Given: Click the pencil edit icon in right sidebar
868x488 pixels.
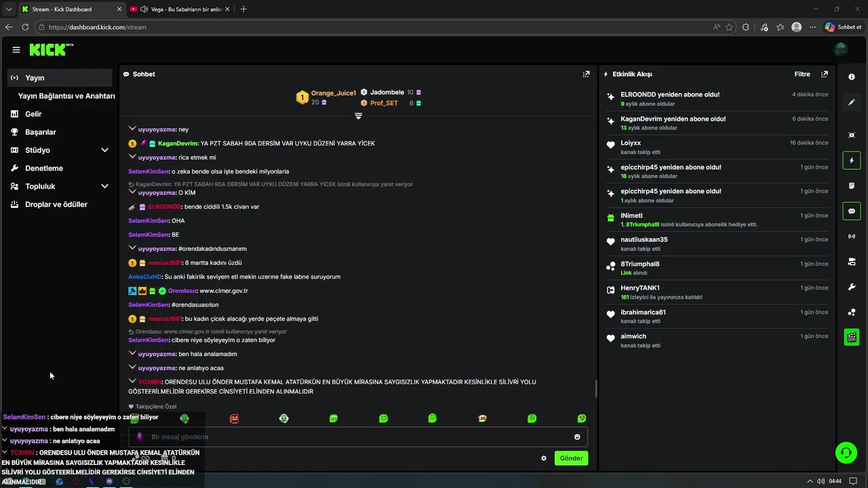Looking at the screenshot, I should click(852, 102).
